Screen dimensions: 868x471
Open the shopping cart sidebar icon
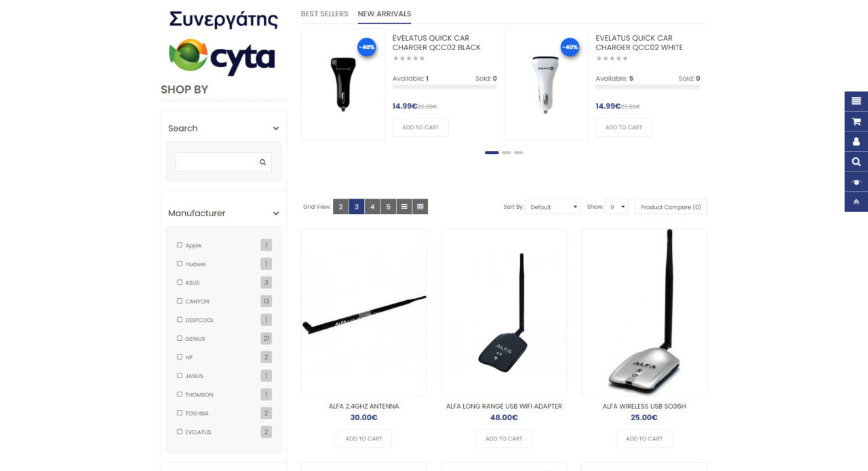coord(856,121)
